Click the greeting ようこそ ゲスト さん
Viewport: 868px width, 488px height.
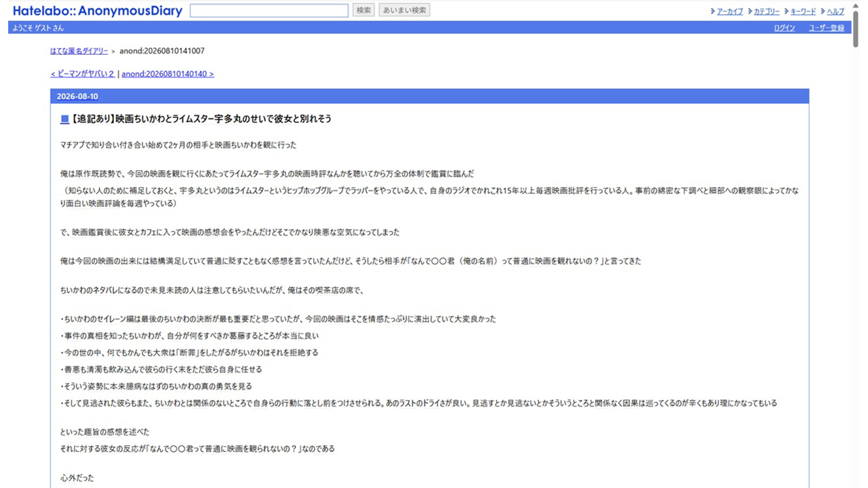tap(38, 28)
